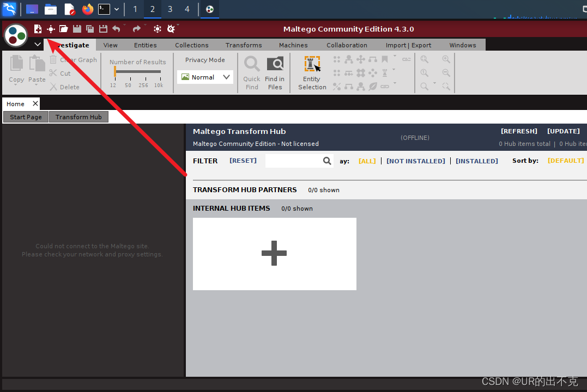Image resolution: width=587 pixels, height=392 pixels.
Task: Undo the last action with the undo arrow
Action: (117, 29)
